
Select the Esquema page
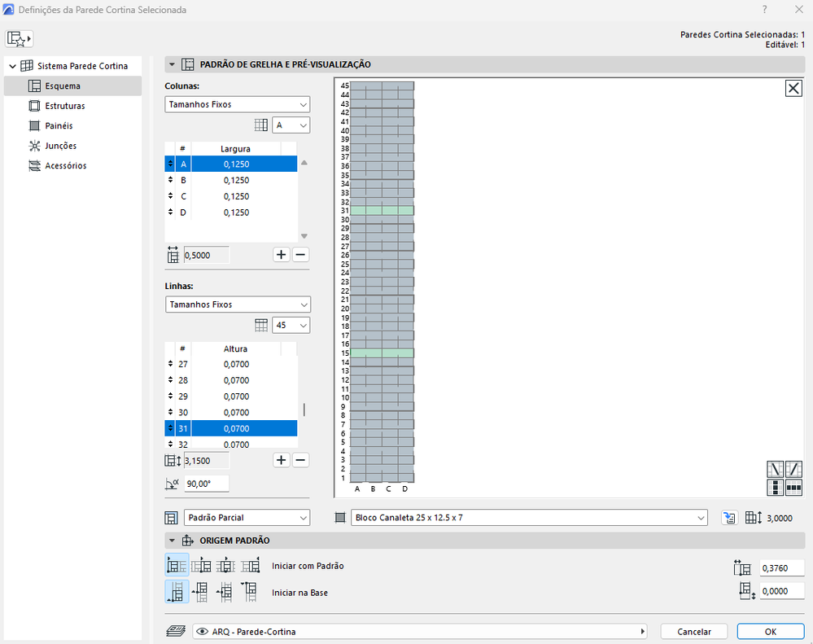[72, 86]
